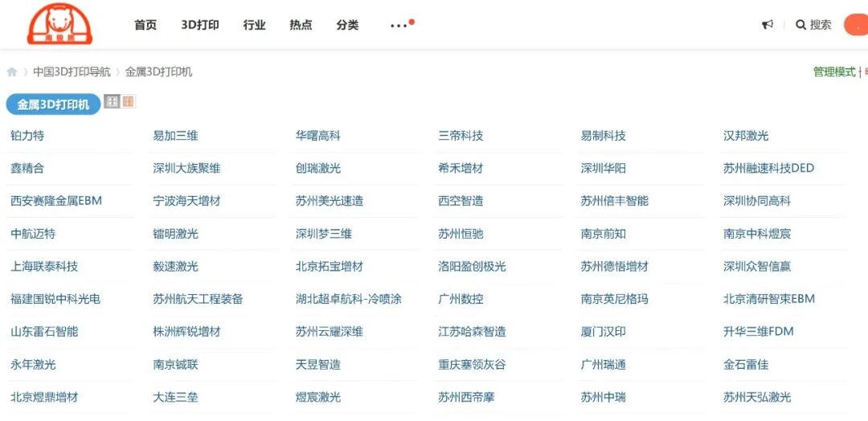Click the orange button at top right
This screenshot has width=868, height=421.
pos(856,25)
